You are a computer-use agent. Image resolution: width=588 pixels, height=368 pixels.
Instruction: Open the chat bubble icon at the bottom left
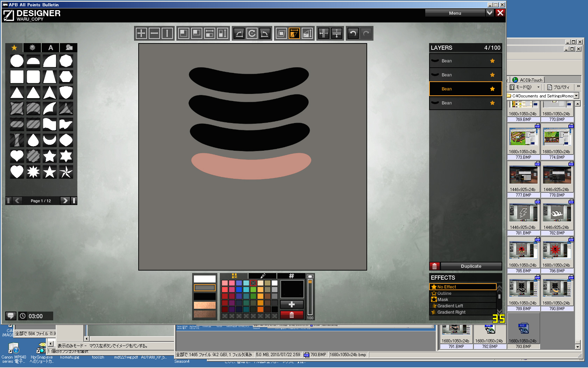click(x=10, y=316)
